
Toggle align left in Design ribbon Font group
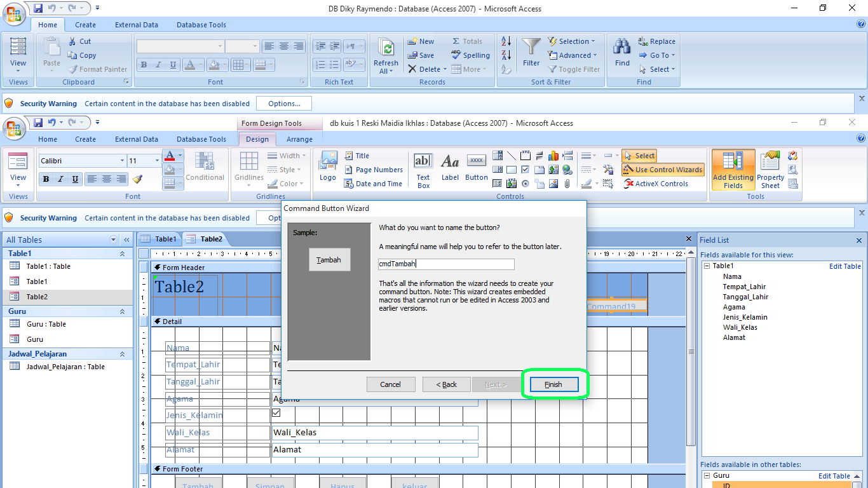92,179
